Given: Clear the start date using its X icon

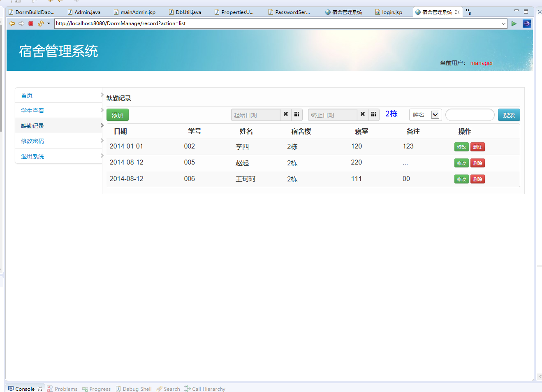Looking at the screenshot, I should tap(285, 115).
